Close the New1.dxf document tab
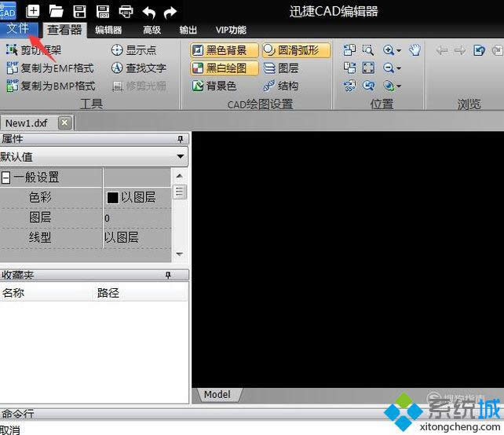 point(65,122)
